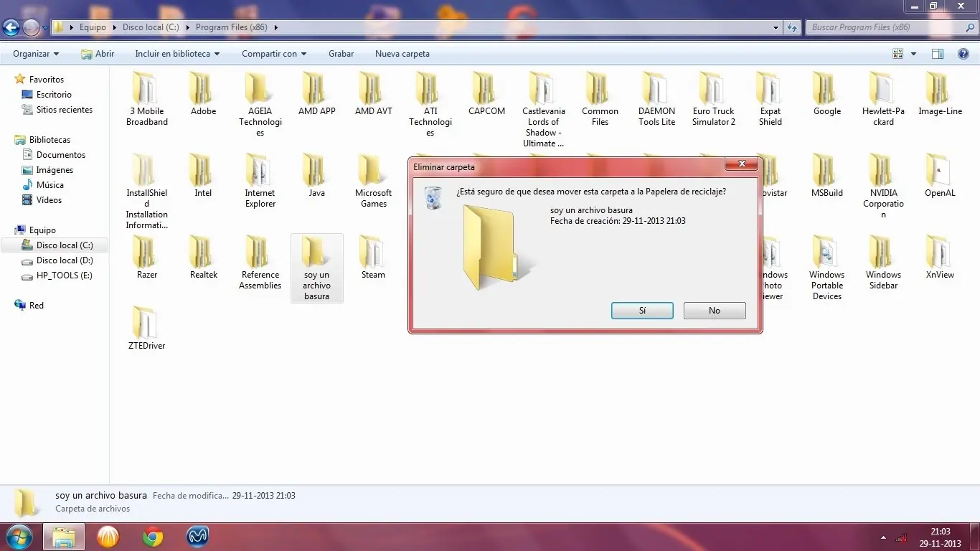This screenshot has width=980, height=551.
Task: Select the Realtek folder
Action: pyautogui.click(x=203, y=258)
